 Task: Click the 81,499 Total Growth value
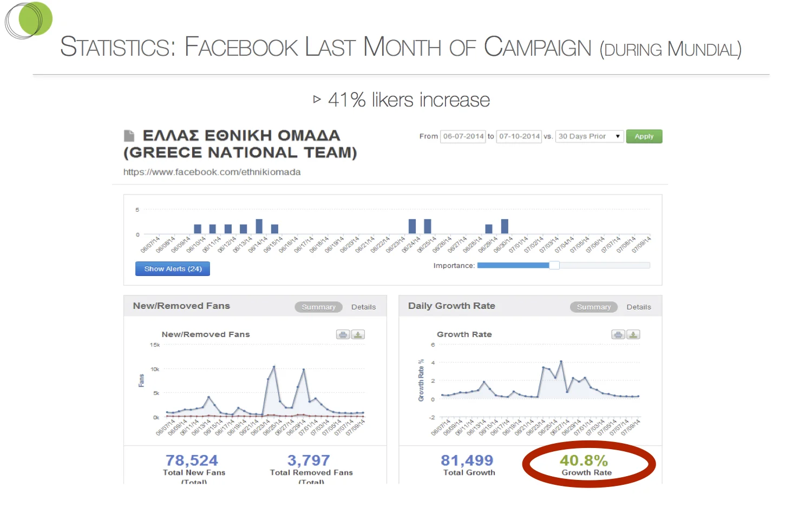(x=467, y=460)
